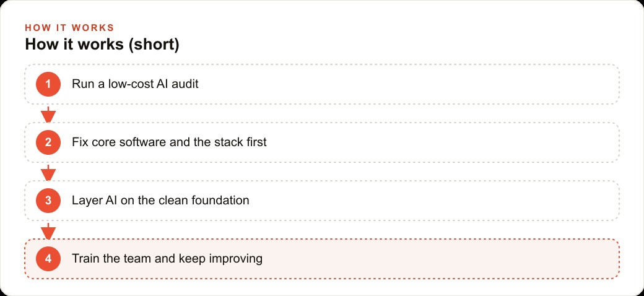Click the arrow pointing to step 4

(x=48, y=231)
